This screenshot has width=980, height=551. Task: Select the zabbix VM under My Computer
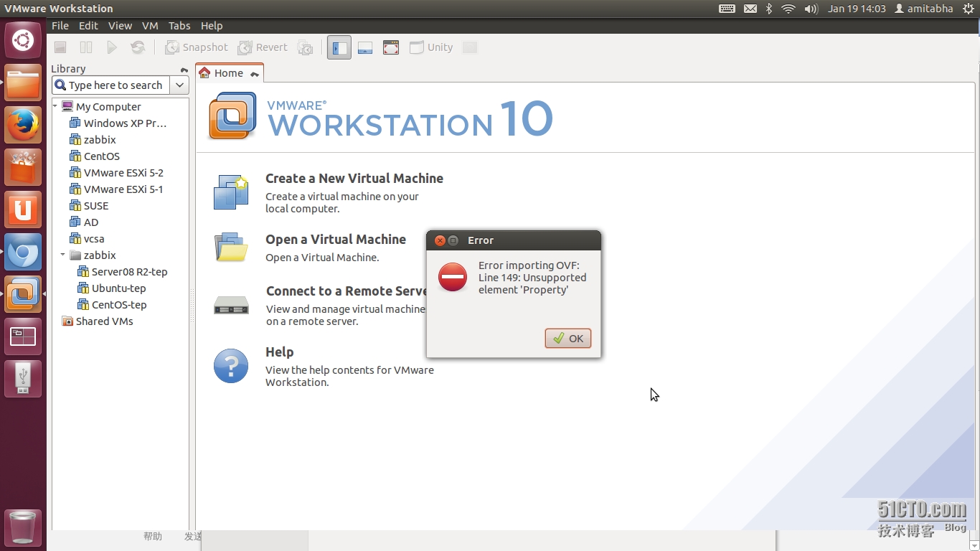coord(93,139)
